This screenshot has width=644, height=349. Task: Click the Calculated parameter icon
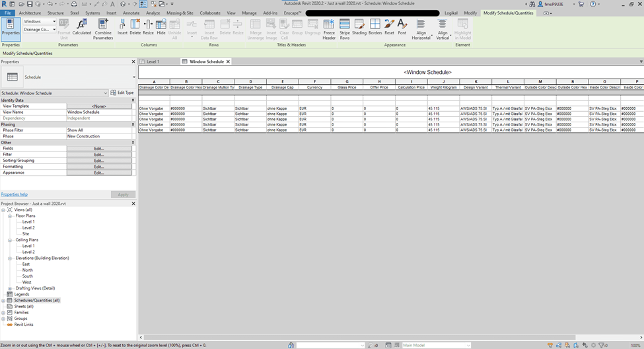(82, 27)
